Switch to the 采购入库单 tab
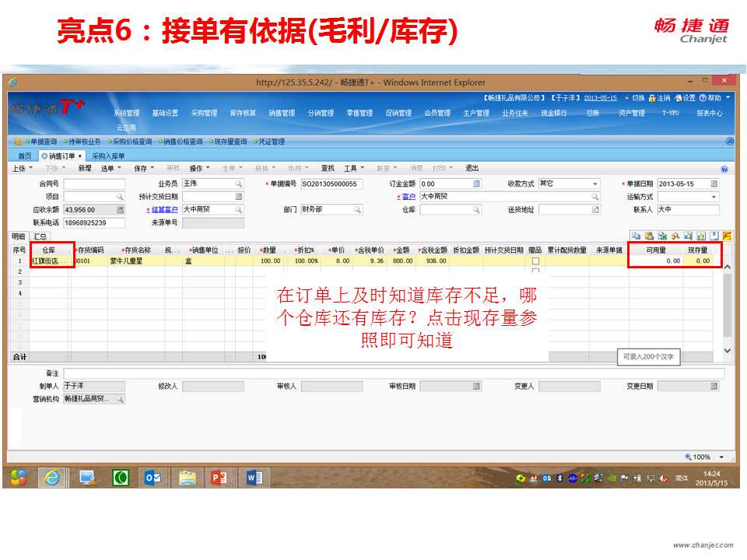 pyautogui.click(x=108, y=156)
